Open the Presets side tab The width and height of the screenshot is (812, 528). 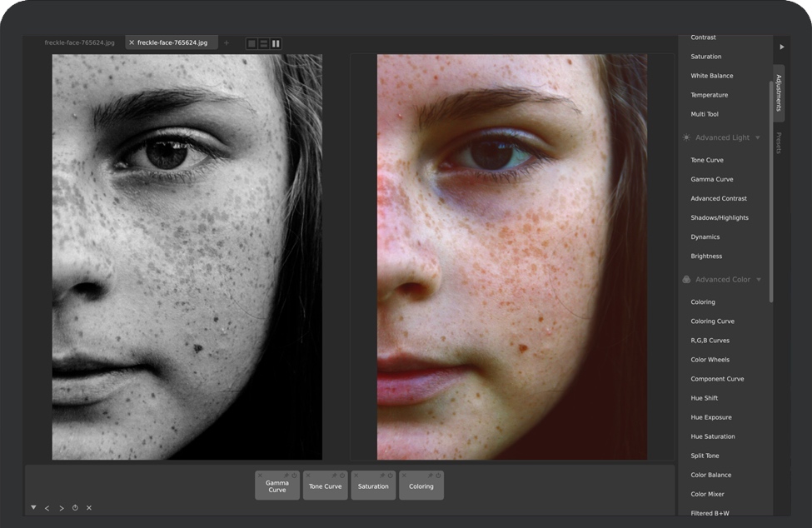(x=779, y=143)
